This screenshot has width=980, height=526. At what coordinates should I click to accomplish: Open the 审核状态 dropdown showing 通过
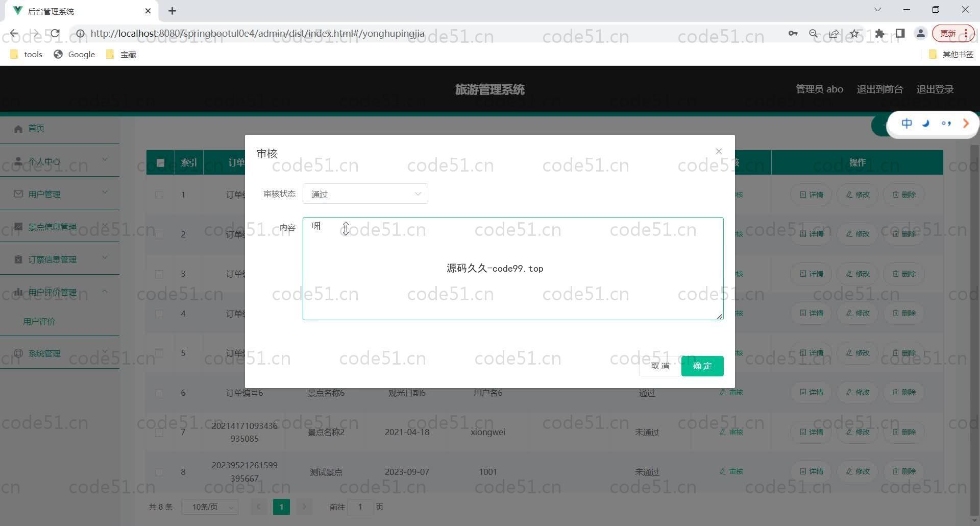click(365, 194)
